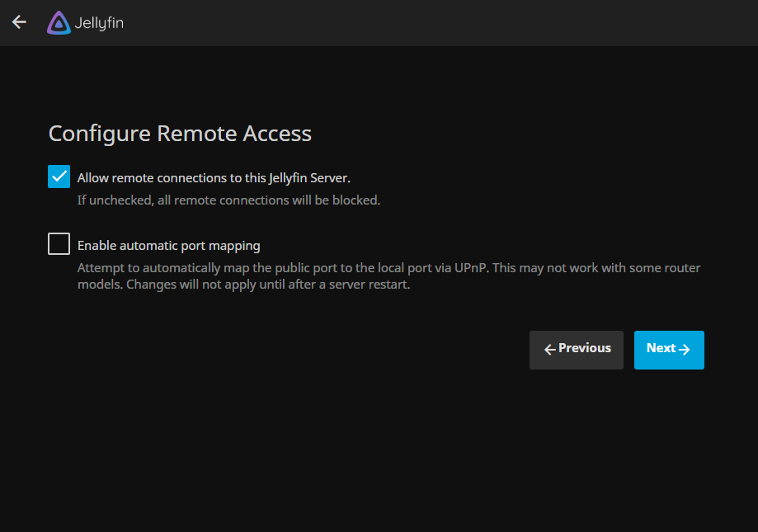
Task: Go to the Previous wizard step
Action: coord(576,350)
